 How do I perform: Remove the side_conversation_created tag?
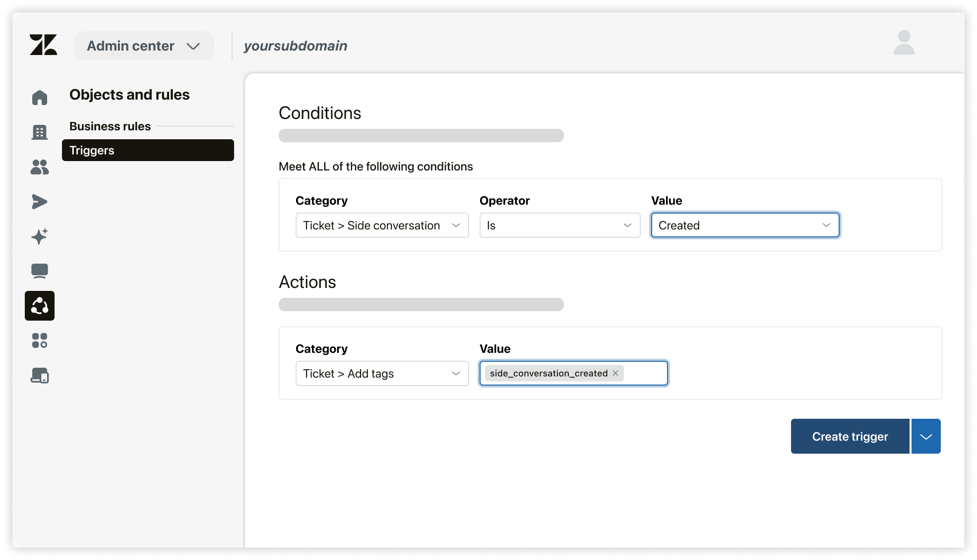point(615,373)
